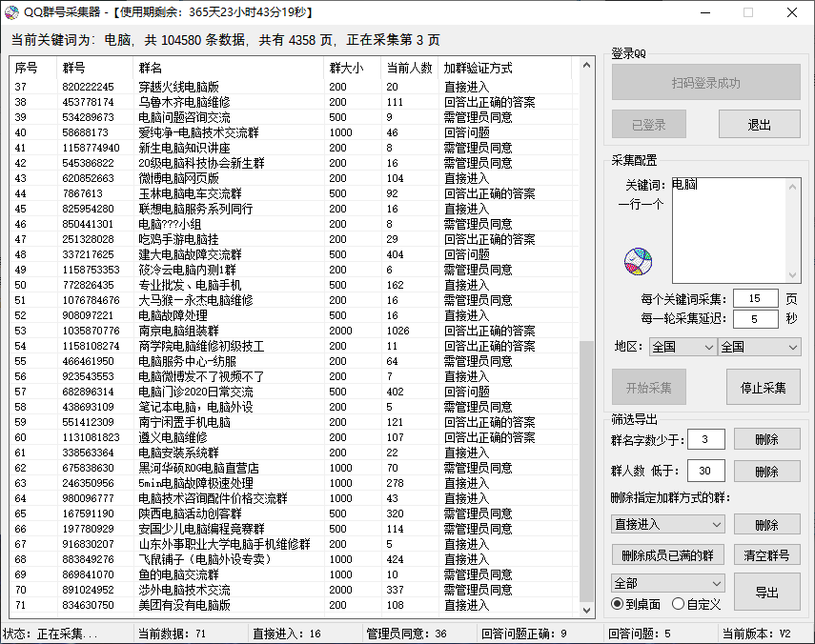Click the 序号 column header

coord(33,68)
